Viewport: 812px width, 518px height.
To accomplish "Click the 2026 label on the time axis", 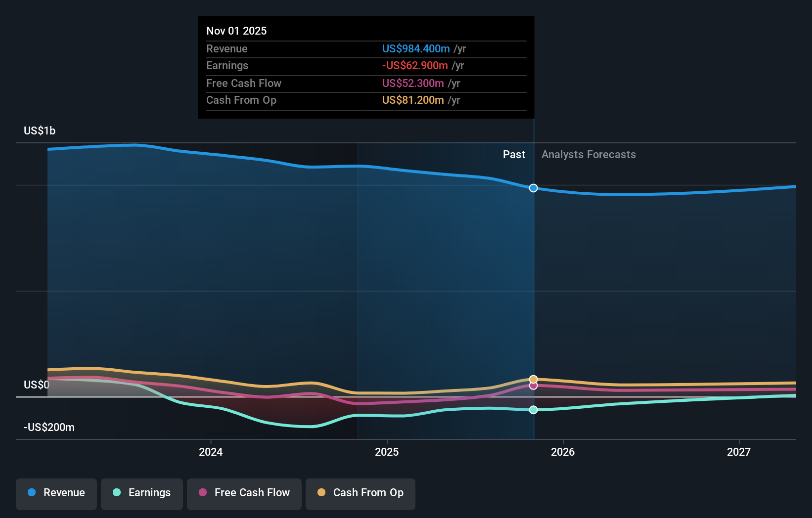I will (563, 452).
